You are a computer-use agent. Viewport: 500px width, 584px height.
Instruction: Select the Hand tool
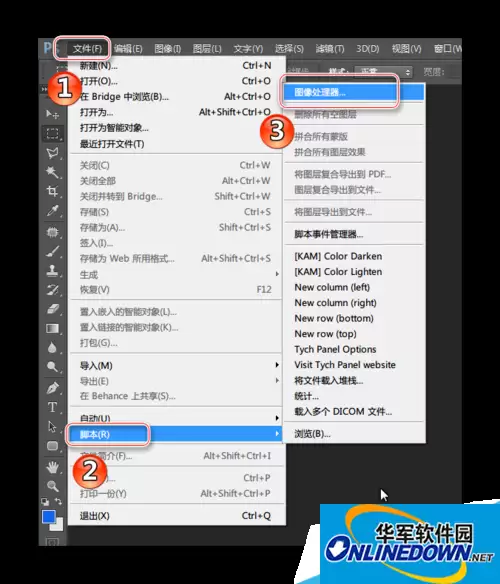(53, 467)
